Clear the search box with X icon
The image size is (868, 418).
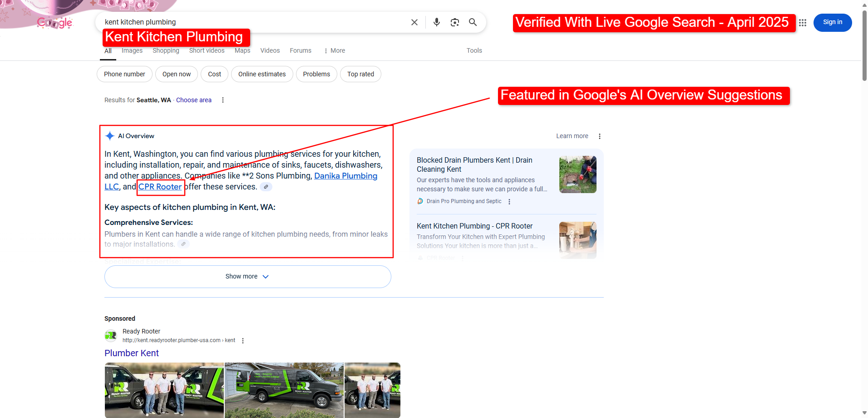coord(414,22)
